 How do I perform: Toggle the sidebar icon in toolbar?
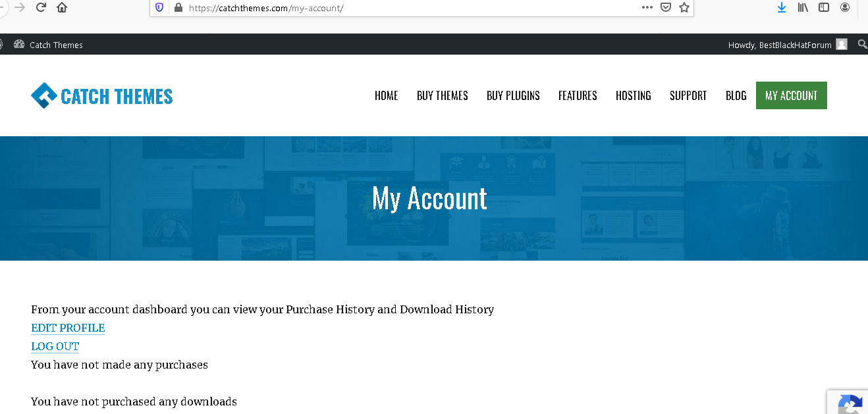click(x=824, y=7)
